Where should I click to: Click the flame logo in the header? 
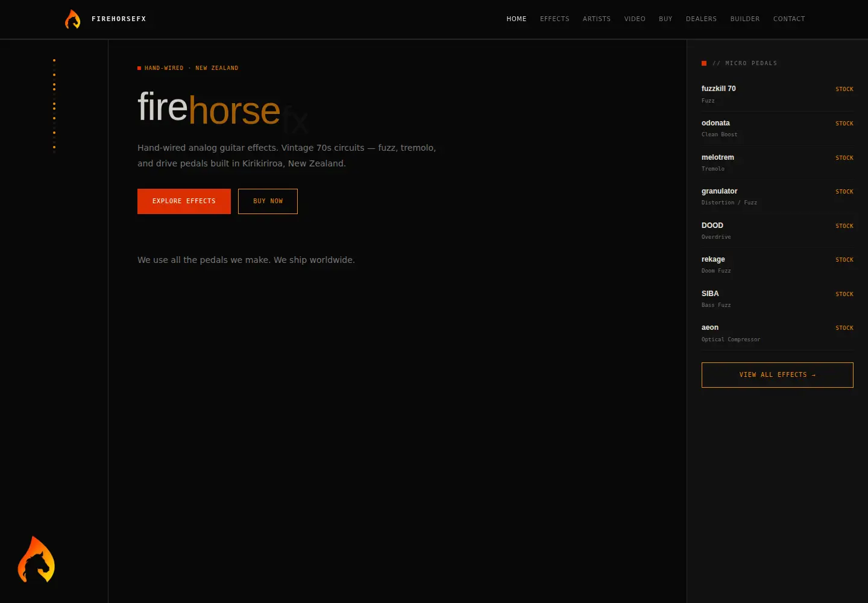pos(73,19)
